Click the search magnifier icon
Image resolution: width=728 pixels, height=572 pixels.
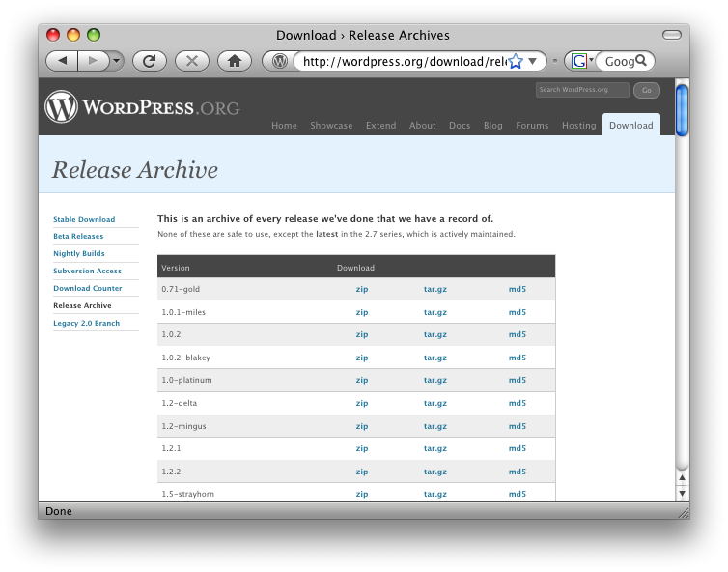coord(641,61)
